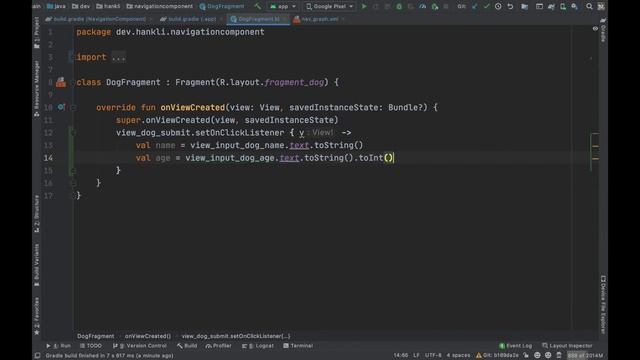Open the TODO tool window tab

(x=91, y=346)
